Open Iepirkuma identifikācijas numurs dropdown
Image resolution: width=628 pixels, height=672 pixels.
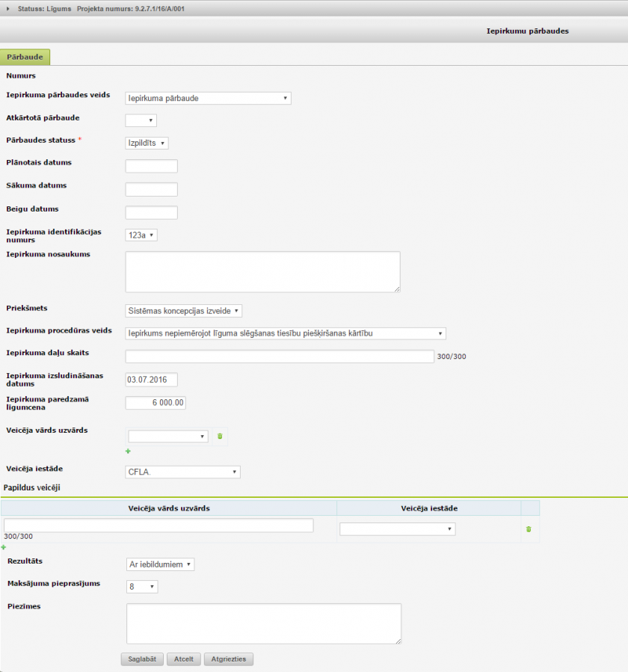point(141,235)
